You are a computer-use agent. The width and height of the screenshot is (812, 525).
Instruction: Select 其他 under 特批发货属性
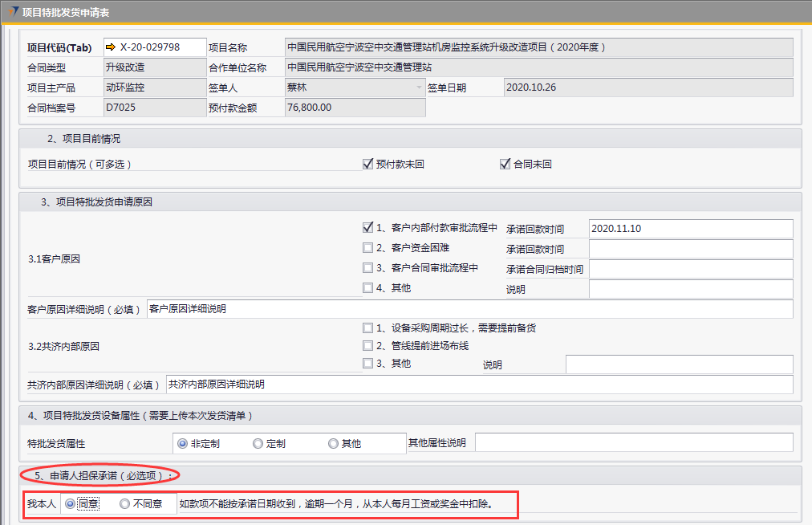(333, 443)
